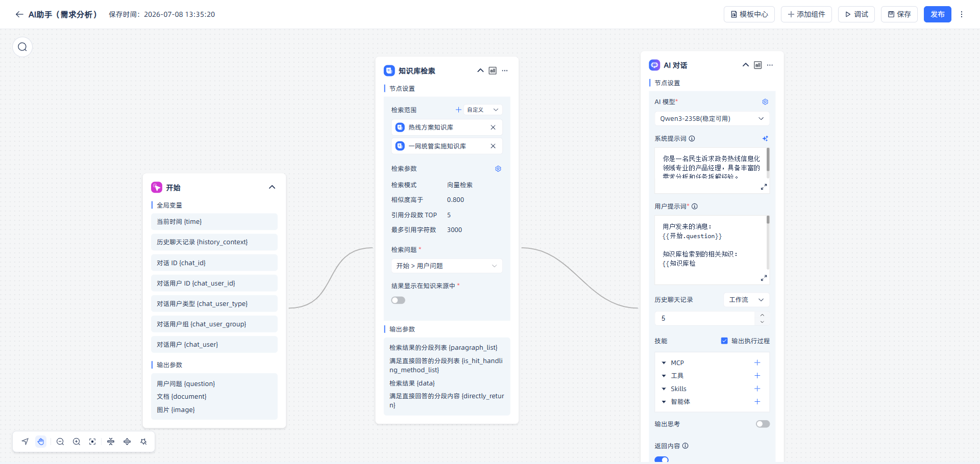Open 知识库检索 node more options
This screenshot has width=980, height=464.
(505, 71)
